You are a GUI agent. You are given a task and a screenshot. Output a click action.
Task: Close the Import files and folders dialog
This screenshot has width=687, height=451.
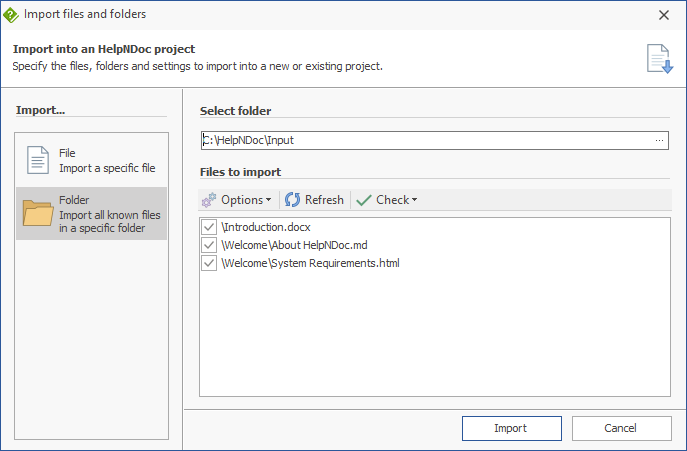(664, 15)
